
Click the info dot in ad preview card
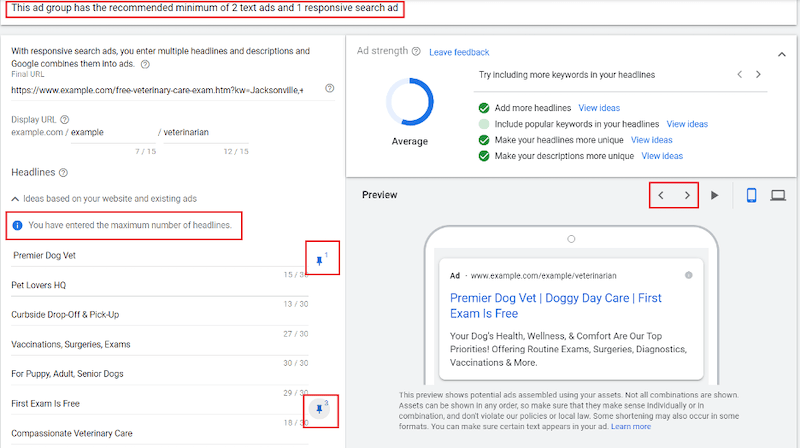[x=688, y=275]
